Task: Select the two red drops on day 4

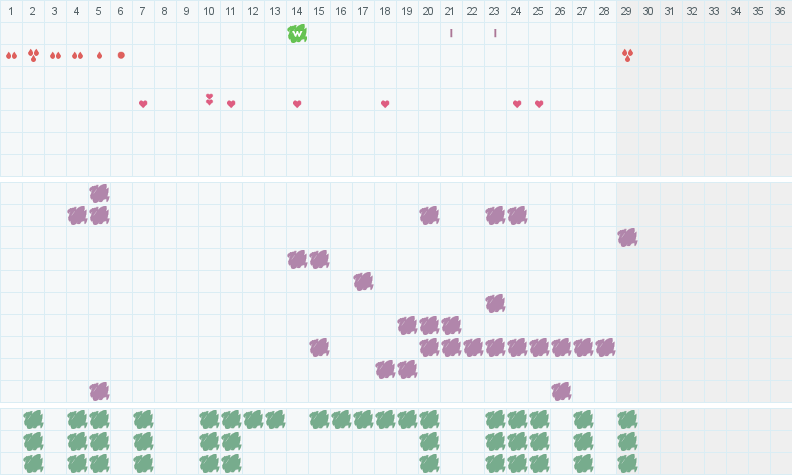Action: pos(77,56)
